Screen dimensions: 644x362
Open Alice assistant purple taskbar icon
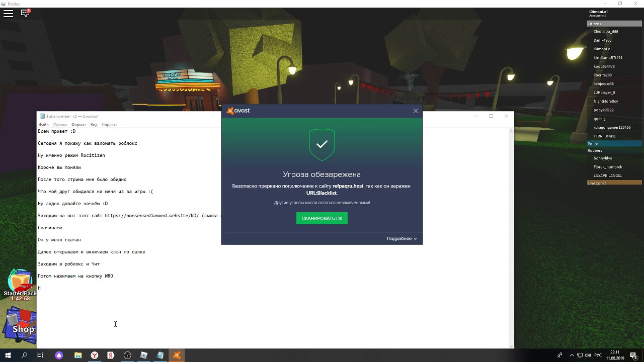[59, 355]
